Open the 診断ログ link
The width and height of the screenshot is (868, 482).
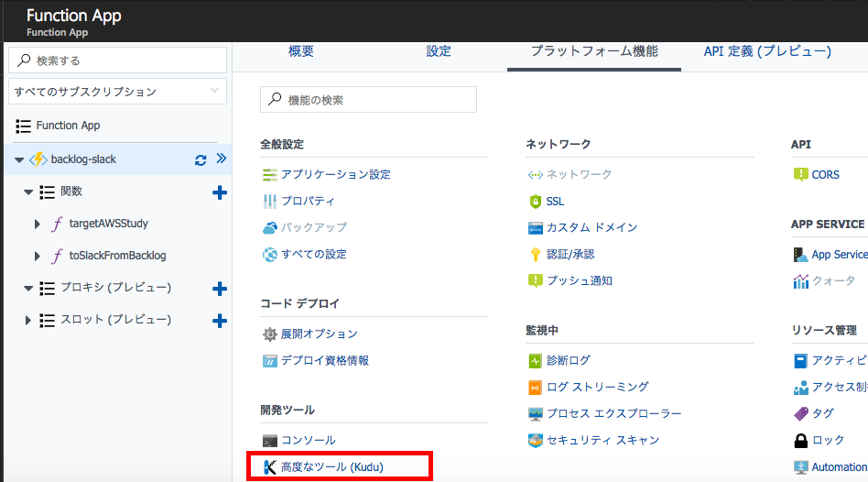pyautogui.click(x=569, y=361)
